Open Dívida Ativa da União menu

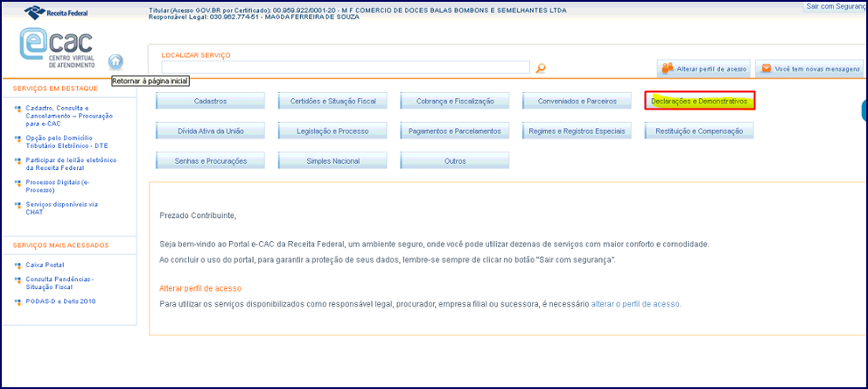[x=210, y=131]
